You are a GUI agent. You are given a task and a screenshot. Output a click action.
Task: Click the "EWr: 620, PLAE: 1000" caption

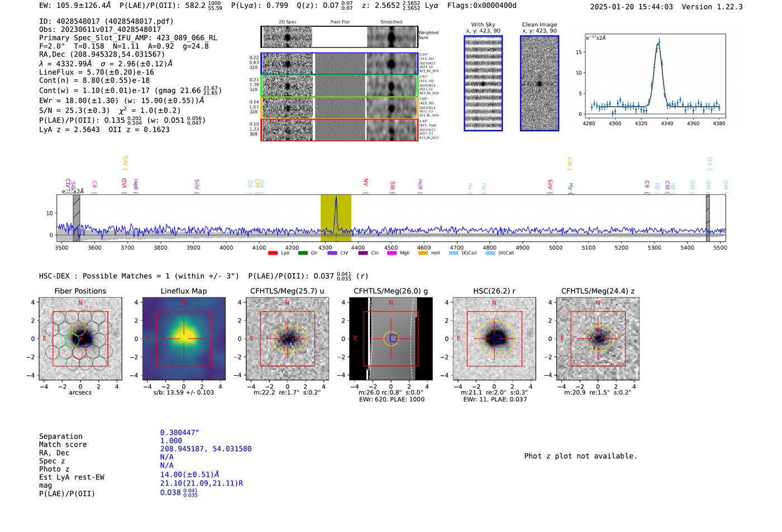[391, 399]
